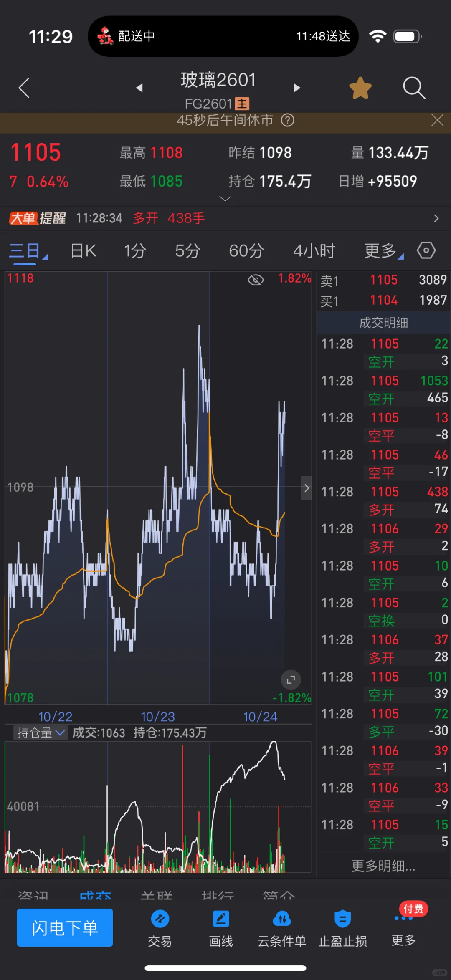The image size is (451, 980).
Task: Select the 日K chart tab
Action: pyautogui.click(x=84, y=251)
